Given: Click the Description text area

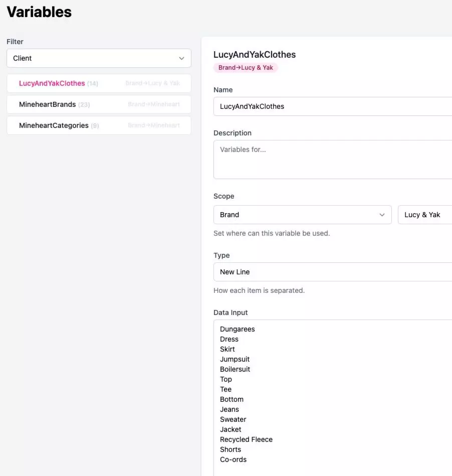Looking at the screenshot, I should point(333,160).
